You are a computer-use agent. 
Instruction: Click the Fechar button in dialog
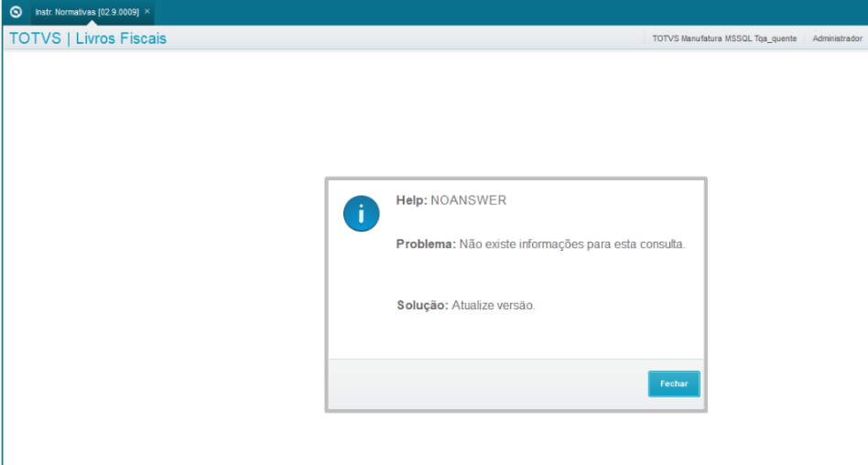coord(674,384)
